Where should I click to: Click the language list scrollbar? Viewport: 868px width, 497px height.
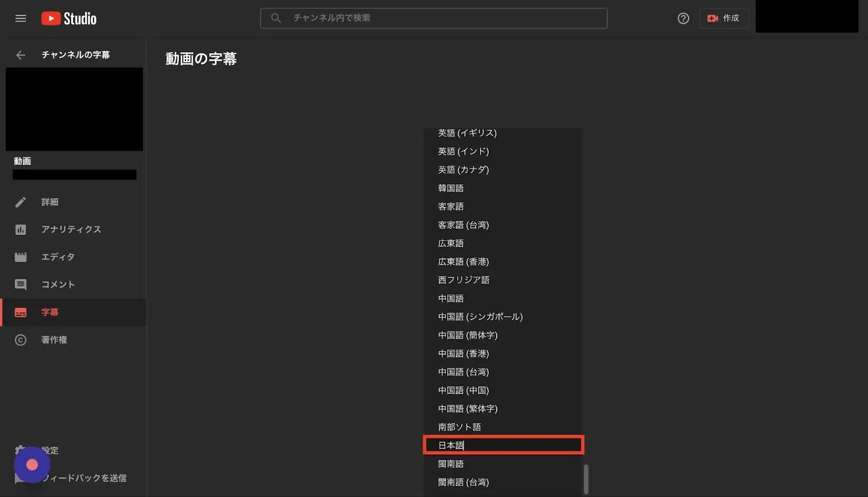click(586, 479)
